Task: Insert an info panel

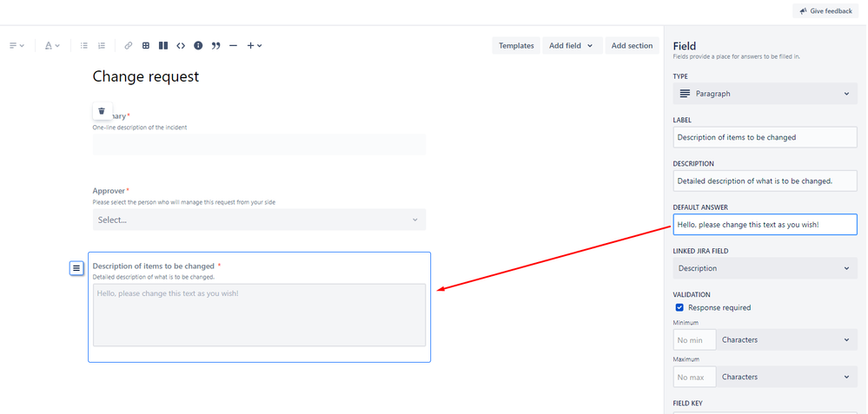Action: [x=198, y=46]
